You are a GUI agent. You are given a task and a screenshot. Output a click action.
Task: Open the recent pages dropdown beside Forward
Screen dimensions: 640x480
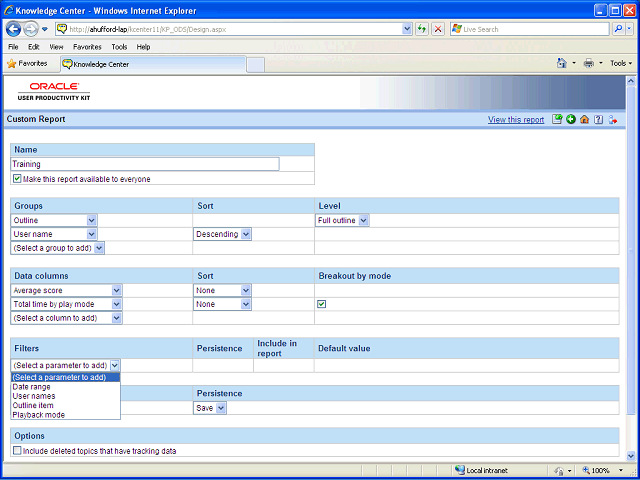(x=45, y=29)
